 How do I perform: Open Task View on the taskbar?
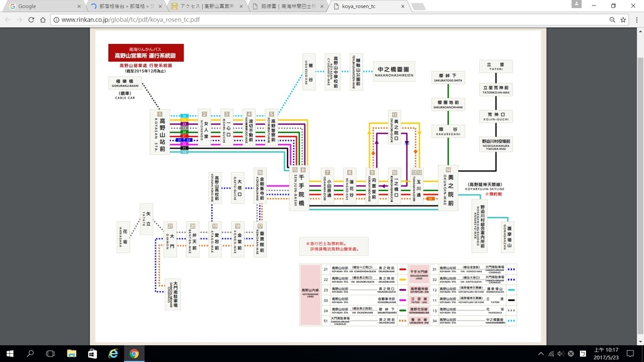point(50,353)
